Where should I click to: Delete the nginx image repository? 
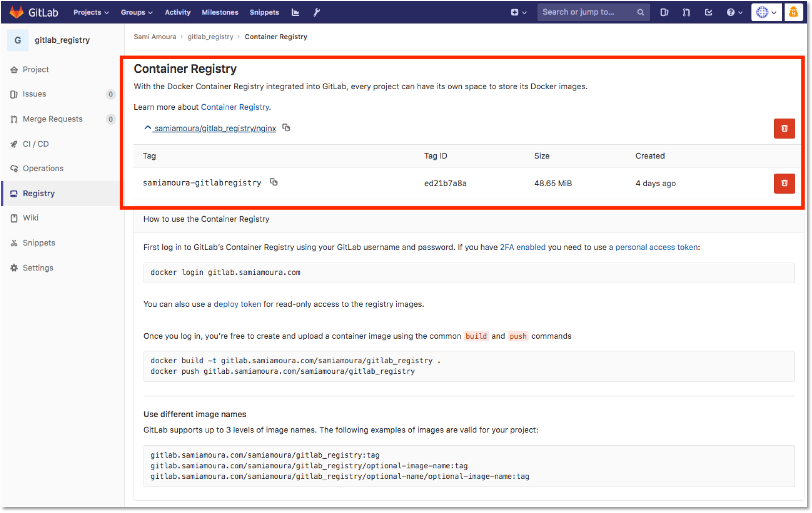click(784, 128)
